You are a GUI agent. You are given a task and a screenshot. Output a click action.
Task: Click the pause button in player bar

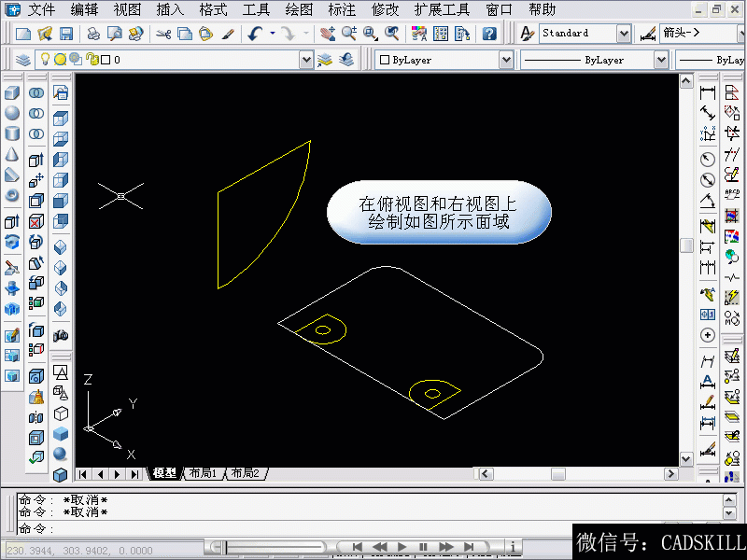point(423,547)
